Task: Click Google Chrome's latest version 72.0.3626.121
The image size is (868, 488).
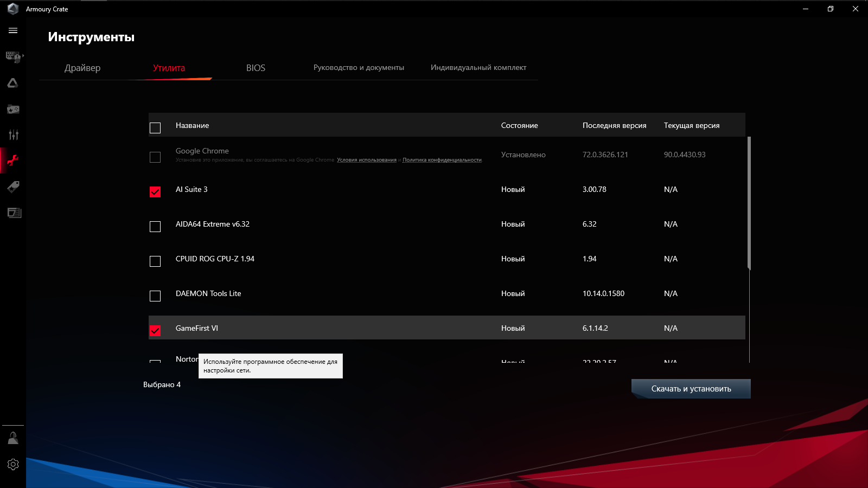Action: click(x=605, y=155)
